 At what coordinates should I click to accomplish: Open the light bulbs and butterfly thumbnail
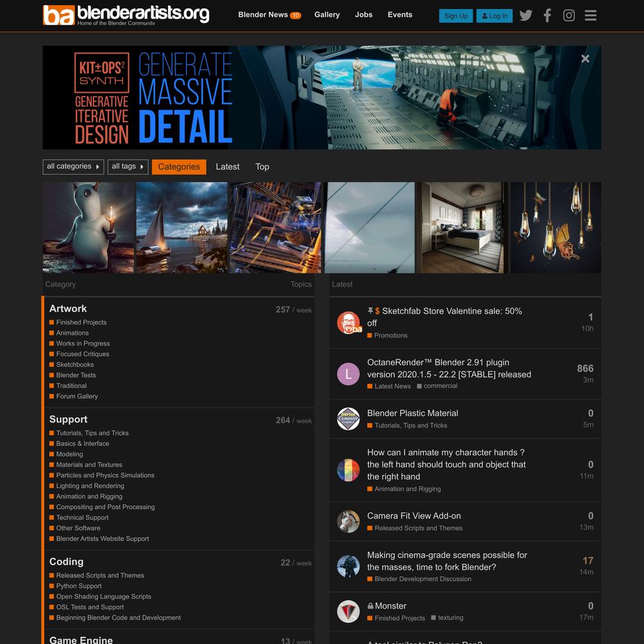tap(556, 227)
